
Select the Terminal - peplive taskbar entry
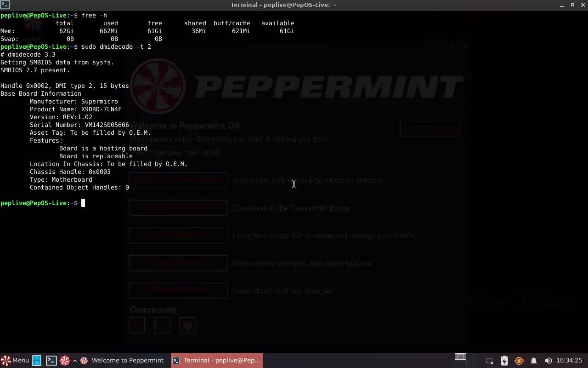point(217,361)
